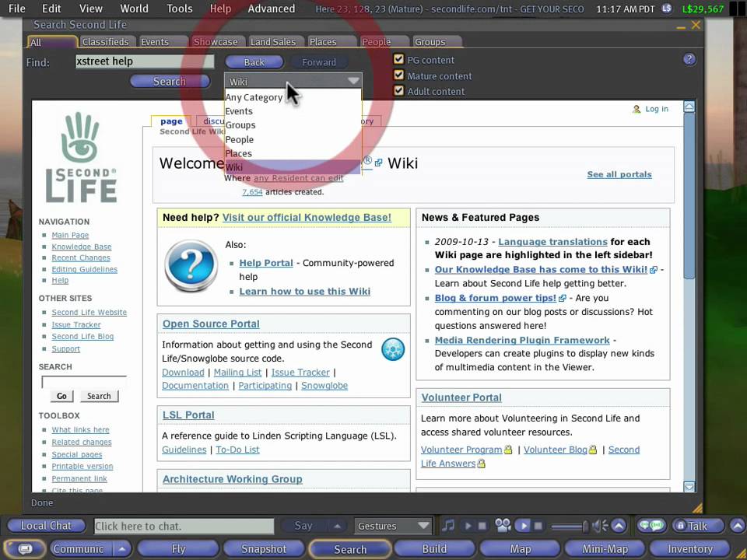Screen dimensions: 747x560
Task: Click the lock icon beside Volunteer Program
Action: [508, 450]
